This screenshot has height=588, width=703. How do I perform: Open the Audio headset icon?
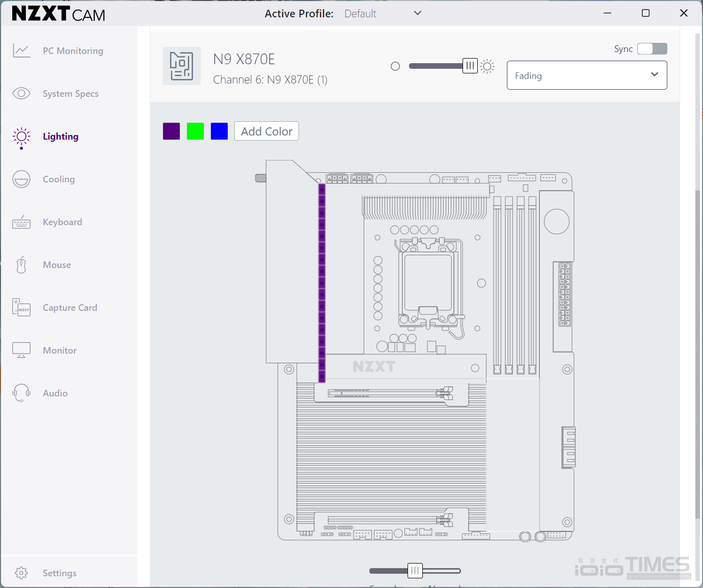[21, 393]
